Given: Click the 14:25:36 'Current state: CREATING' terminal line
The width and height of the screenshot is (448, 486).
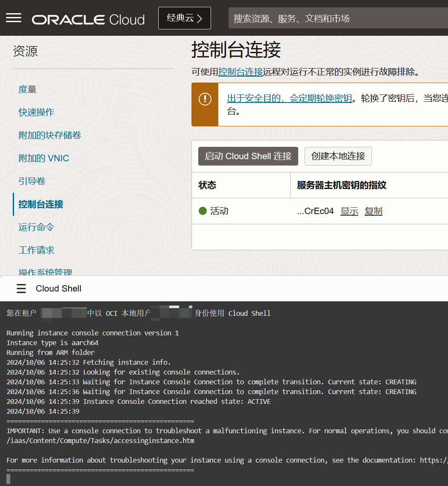Looking at the screenshot, I should 211,392.
